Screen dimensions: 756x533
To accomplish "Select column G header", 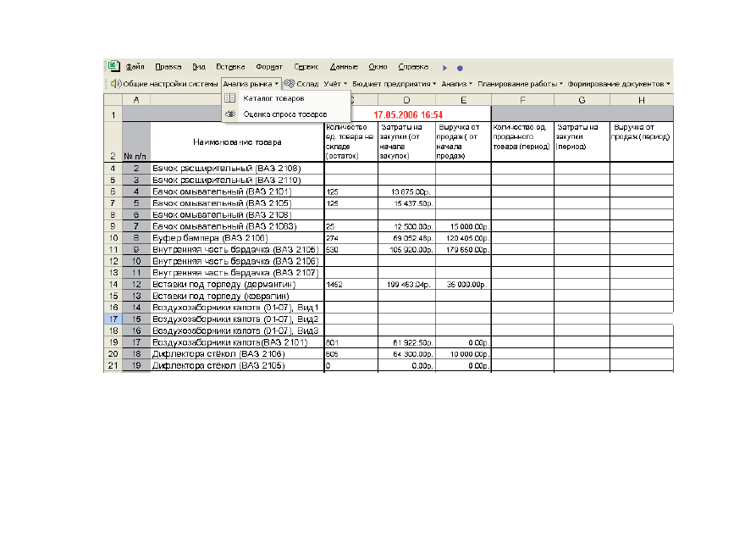I will [x=582, y=100].
